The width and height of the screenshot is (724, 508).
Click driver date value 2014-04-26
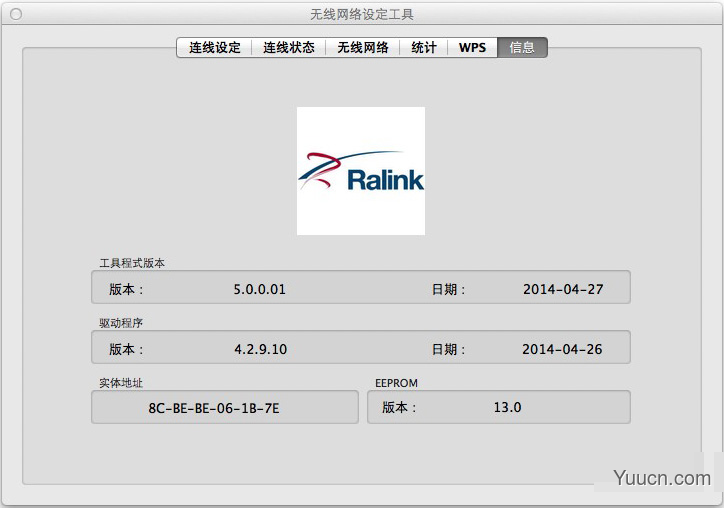(562, 349)
